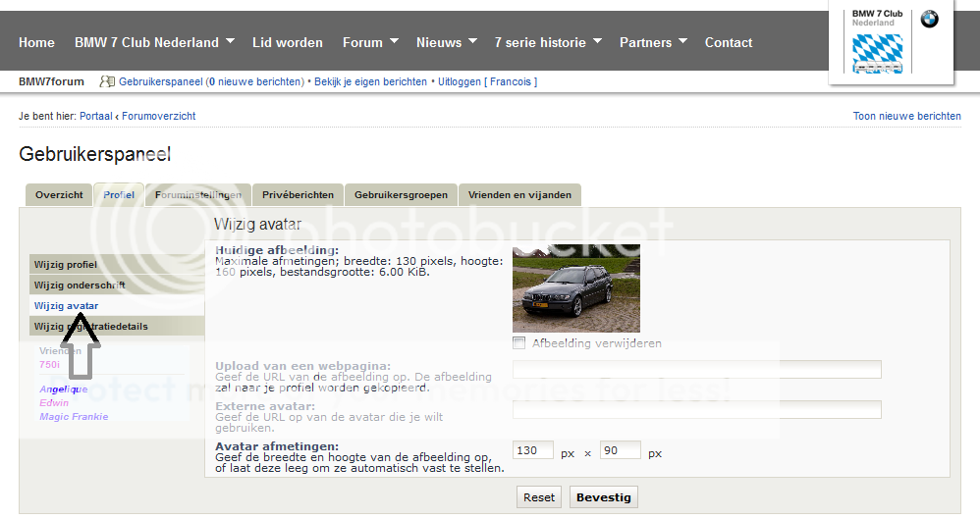
Task: Focus Upload van een webpagina URL field
Action: (x=697, y=369)
